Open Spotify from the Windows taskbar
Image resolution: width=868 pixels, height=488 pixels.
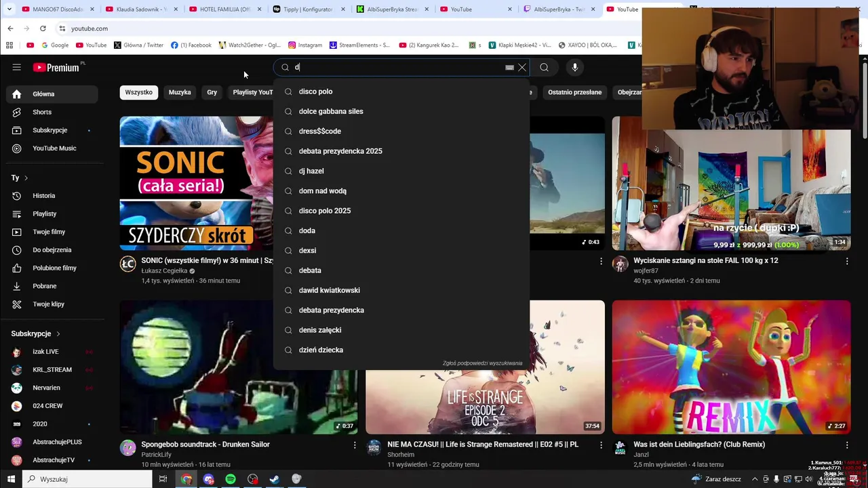[231, 479]
